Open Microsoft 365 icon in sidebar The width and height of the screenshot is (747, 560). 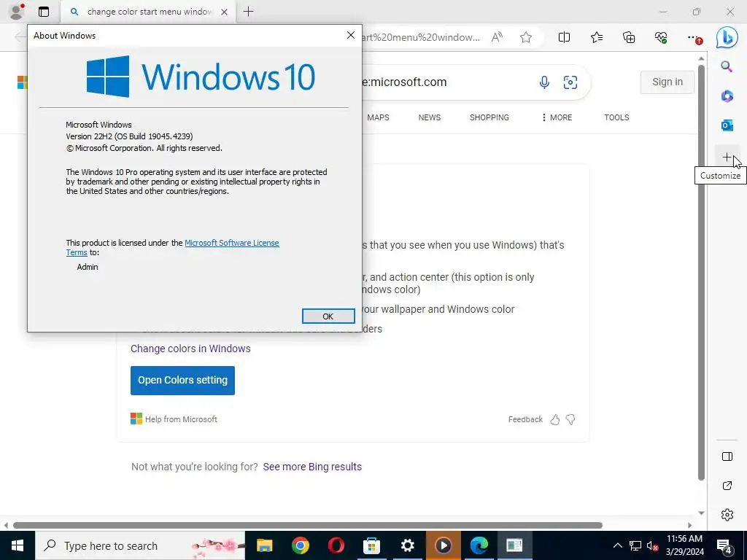click(x=727, y=96)
